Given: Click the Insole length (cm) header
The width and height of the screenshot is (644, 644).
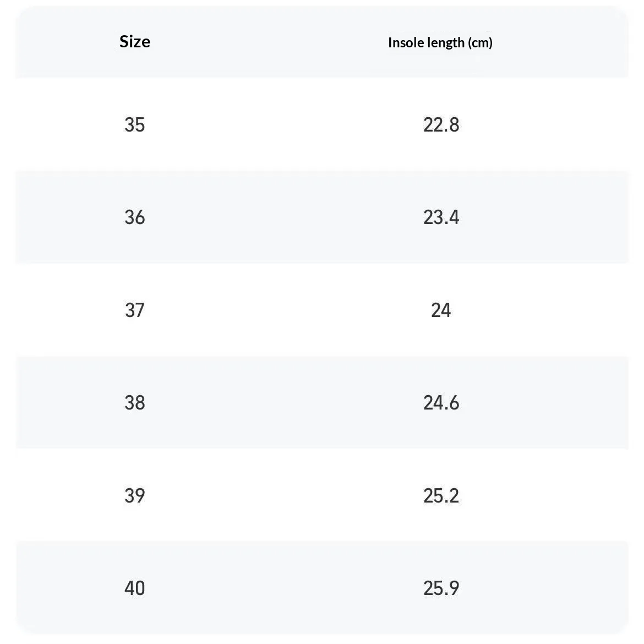Looking at the screenshot, I should [x=440, y=42].
